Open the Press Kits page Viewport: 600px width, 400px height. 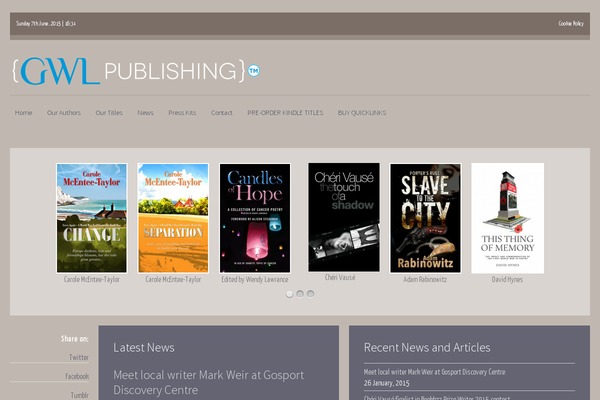[182, 113]
